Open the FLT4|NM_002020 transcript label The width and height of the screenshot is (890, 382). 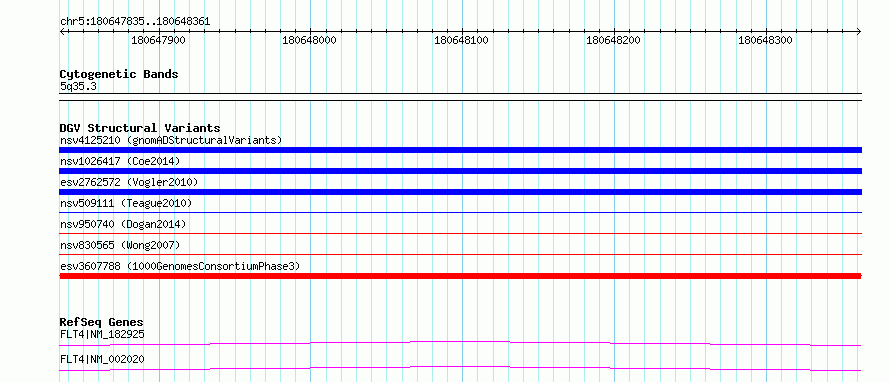[x=102, y=359]
